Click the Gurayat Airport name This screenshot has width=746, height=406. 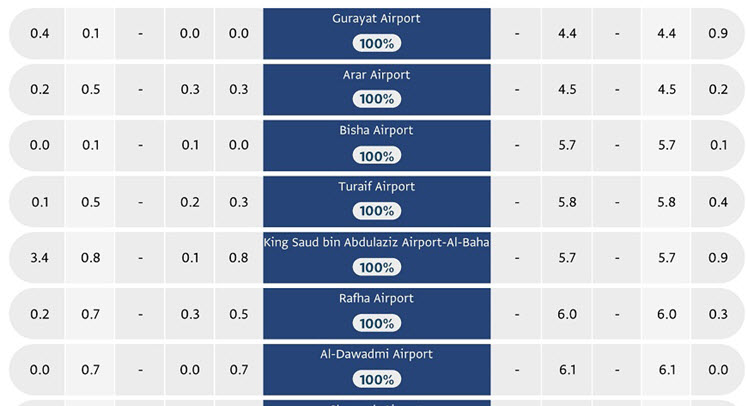(x=376, y=19)
